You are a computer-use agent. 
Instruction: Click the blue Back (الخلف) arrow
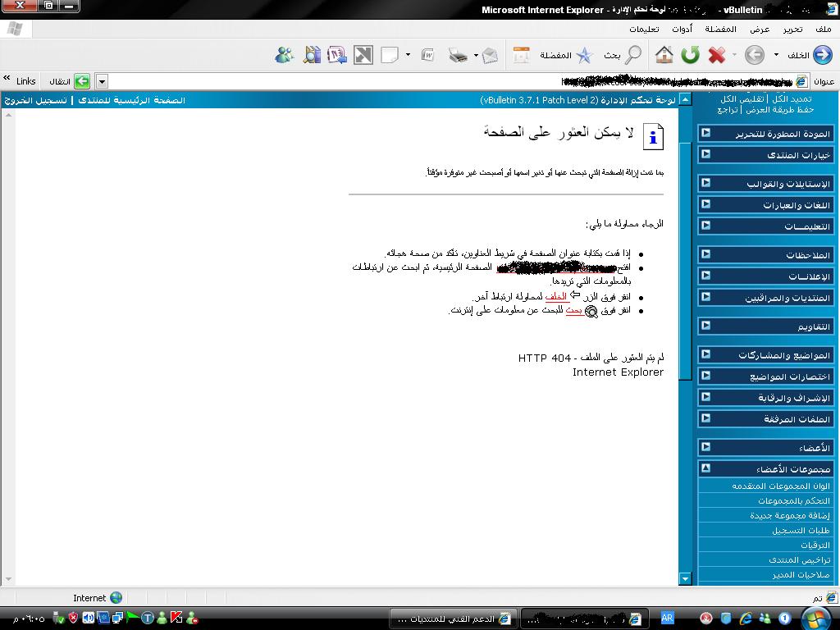(x=822, y=55)
